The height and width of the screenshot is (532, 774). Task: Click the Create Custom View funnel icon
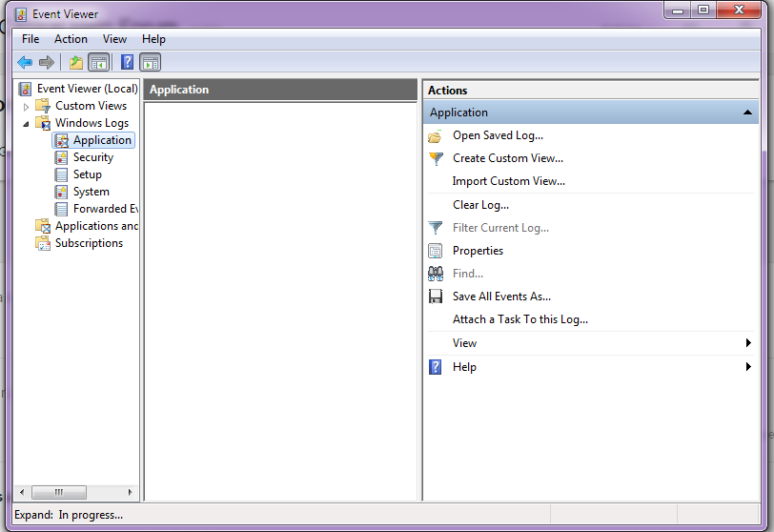pyautogui.click(x=436, y=158)
